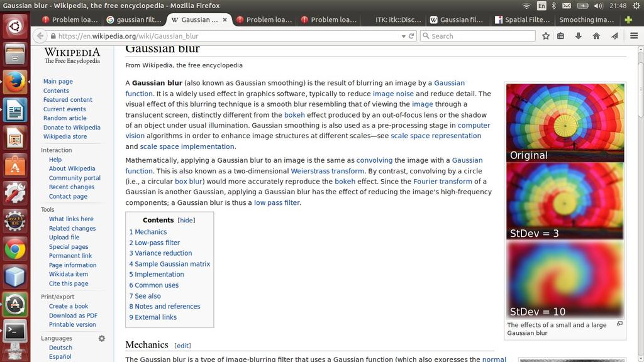This screenshot has height=362, width=644.
Task: Follow 'low pass filter' link
Action: point(277,202)
